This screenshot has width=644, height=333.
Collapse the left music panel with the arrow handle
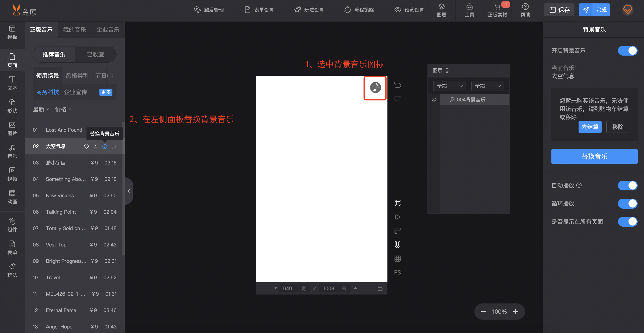click(129, 191)
